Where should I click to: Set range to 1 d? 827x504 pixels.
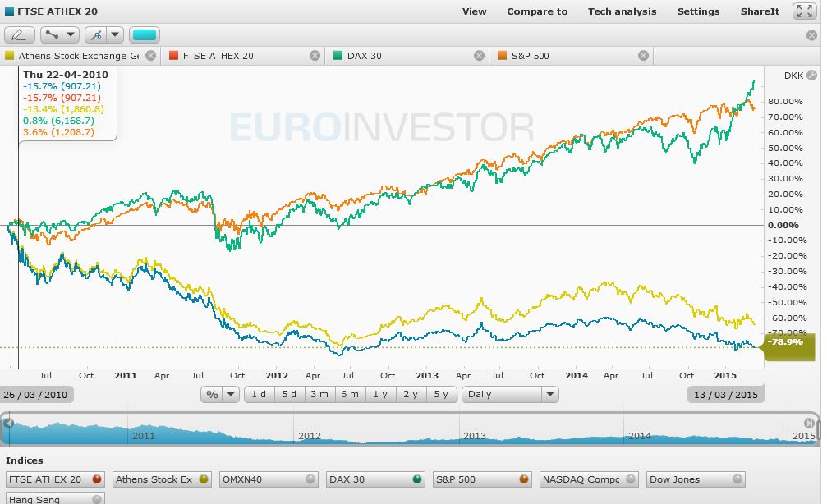(x=259, y=394)
